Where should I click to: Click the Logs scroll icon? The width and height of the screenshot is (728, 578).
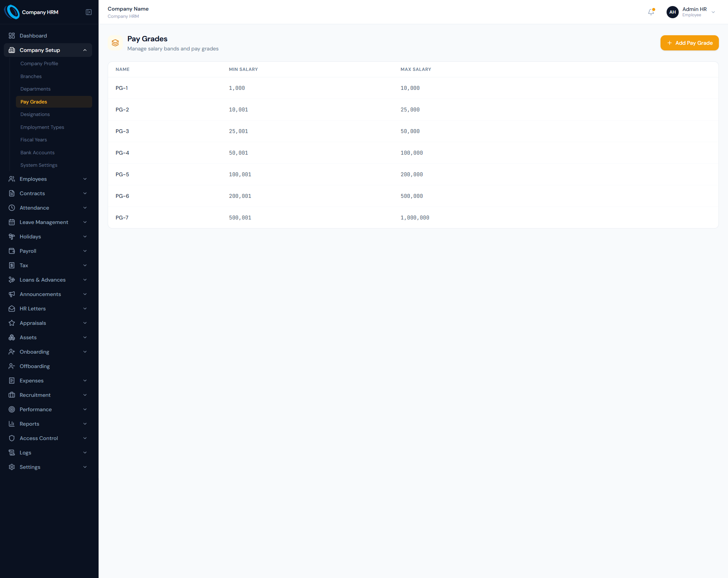click(12, 453)
